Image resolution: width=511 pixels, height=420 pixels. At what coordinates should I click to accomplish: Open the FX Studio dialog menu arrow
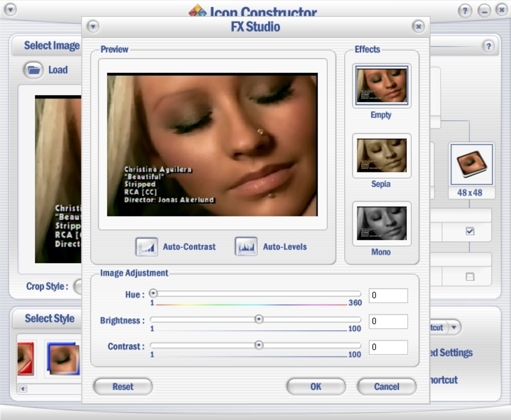[x=93, y=26]
